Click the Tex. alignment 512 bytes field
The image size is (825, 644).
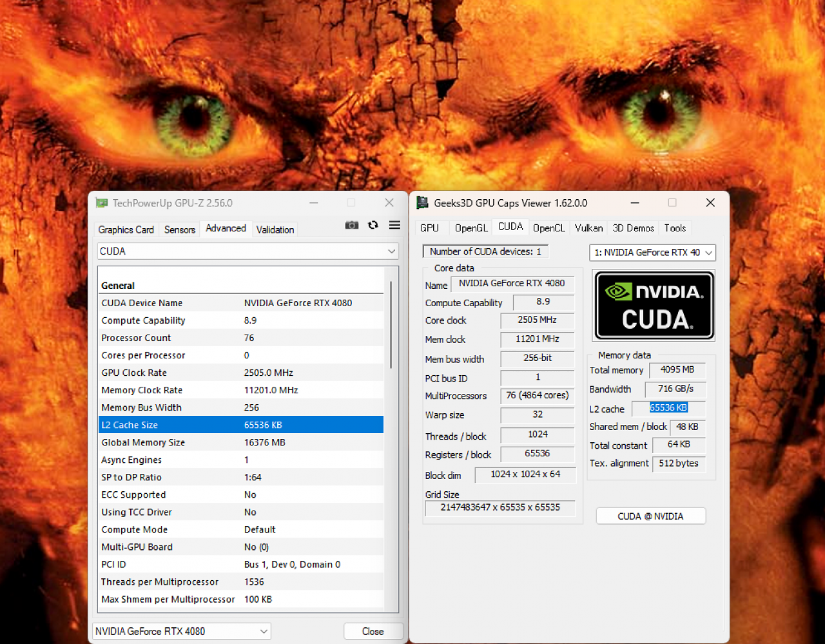(679, 463)
